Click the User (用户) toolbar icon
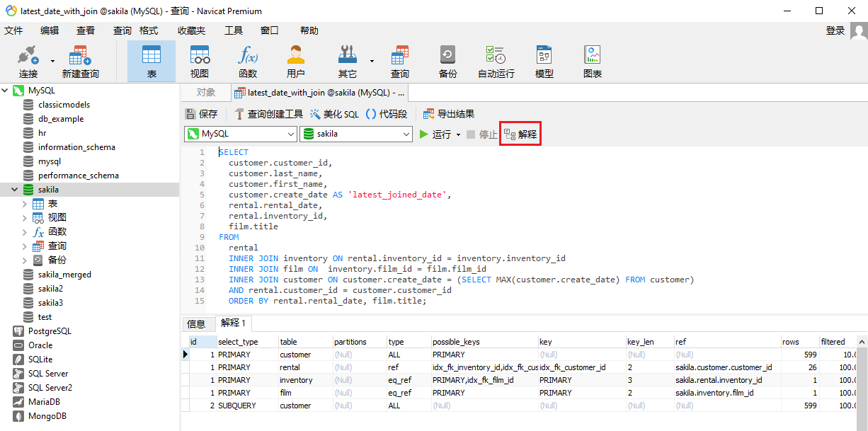This screenshot has width=868, height=431. [296, 62]
